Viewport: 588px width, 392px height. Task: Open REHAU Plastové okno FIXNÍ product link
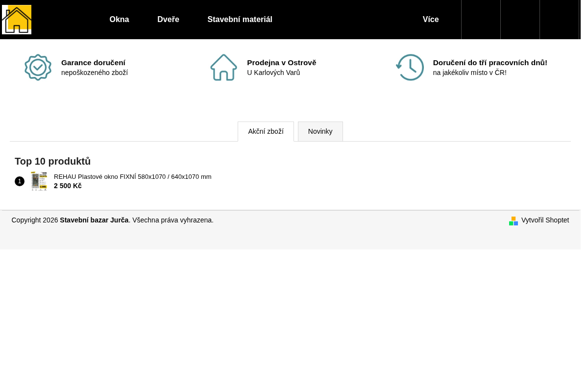point(133,177)
